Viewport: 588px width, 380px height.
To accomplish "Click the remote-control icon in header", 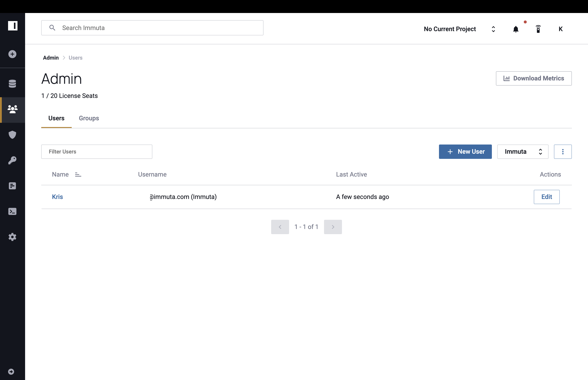I will [x=538, y=29].
